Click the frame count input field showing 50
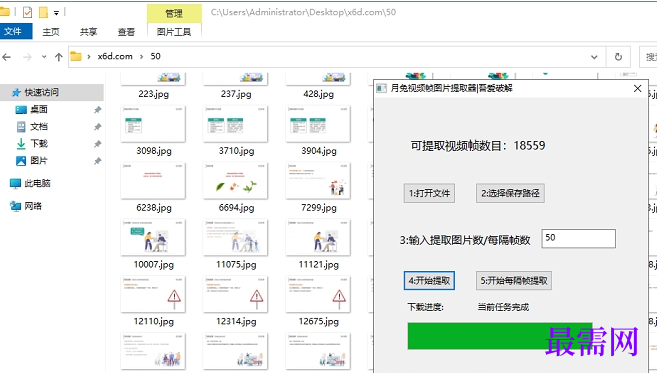The image size is (657, 373). [x=579, y=238]
